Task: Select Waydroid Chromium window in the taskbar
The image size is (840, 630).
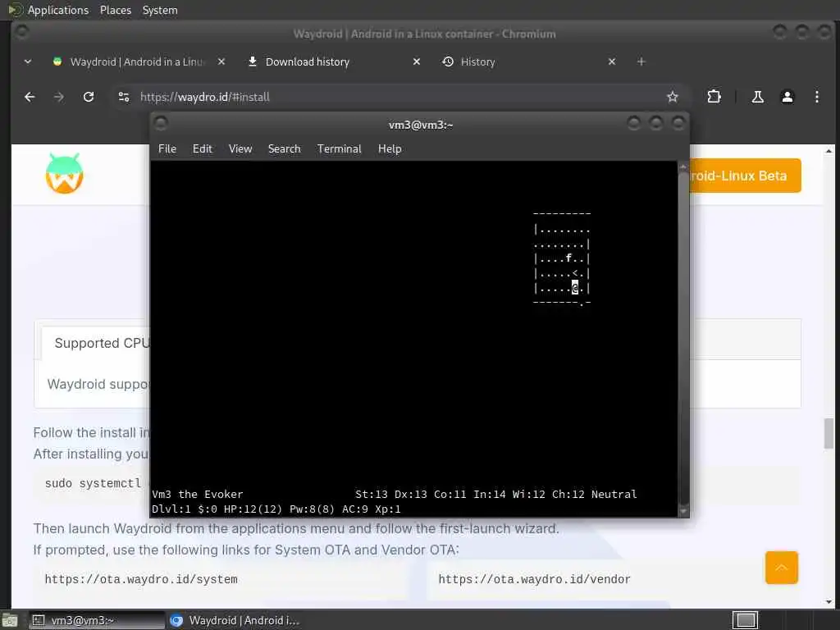Action: click(235, 620)
